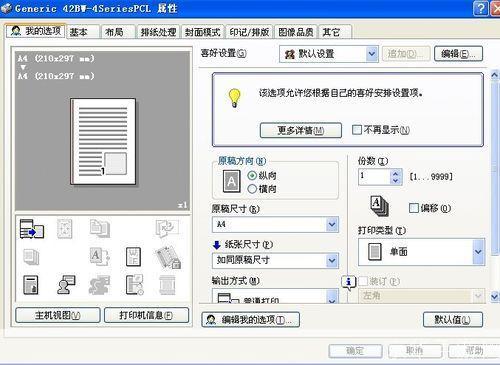The image size is (500, 365).
Task: Click the 编辑(E)... button
Action: (x=458, y=54)
